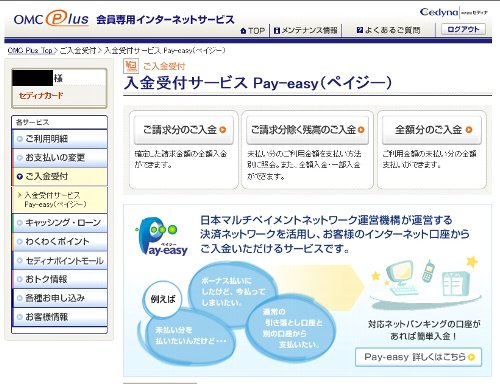Click the セディナカード label in user box
The image size is (500, 384).
point(41,96)
